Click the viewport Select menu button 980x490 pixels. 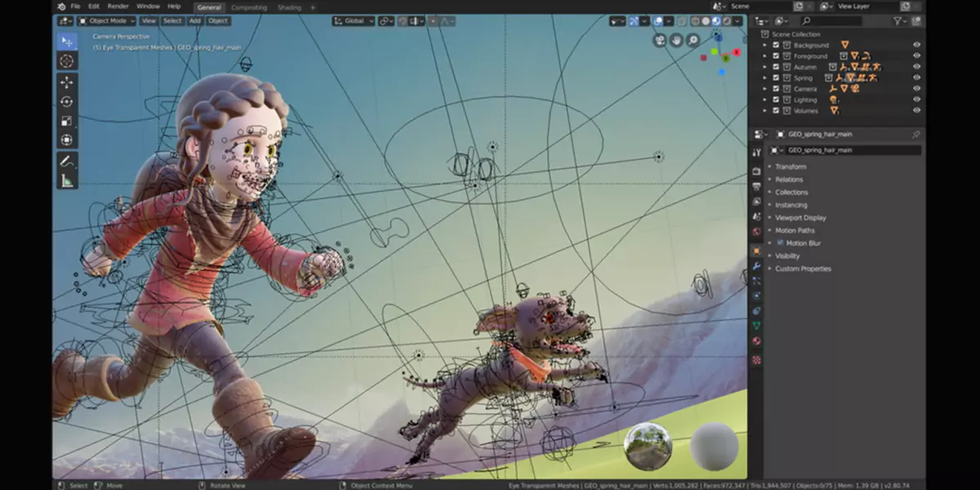click(x=172, y=21)
